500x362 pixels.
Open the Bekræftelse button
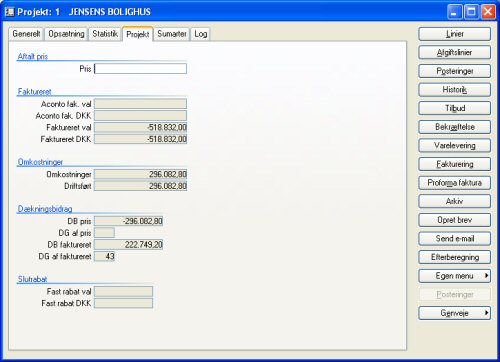pyautogui.click(x=455, y=127)
